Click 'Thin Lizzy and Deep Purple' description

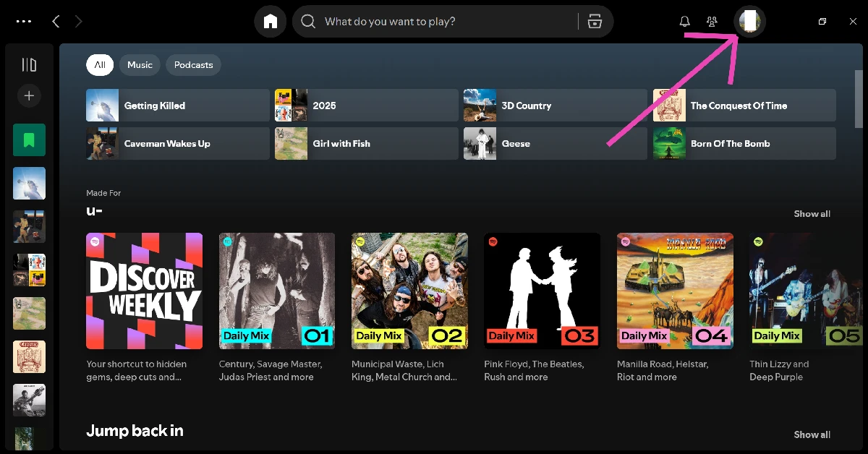coord(780,370)
